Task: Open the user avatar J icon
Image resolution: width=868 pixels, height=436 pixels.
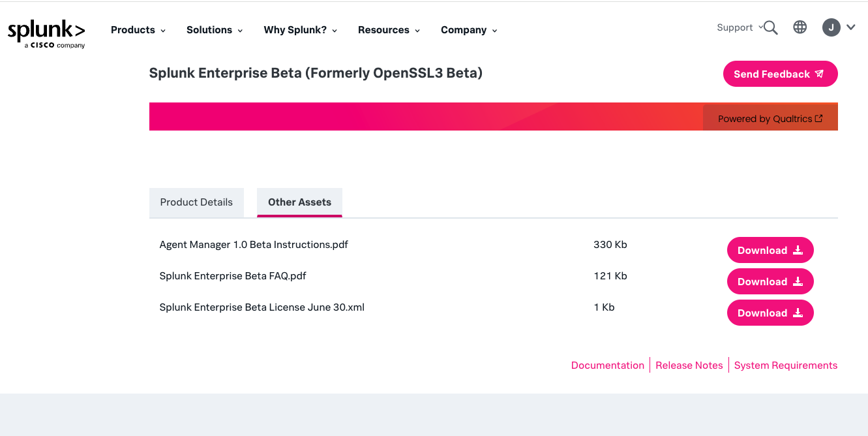Action: tap(831, 27)
